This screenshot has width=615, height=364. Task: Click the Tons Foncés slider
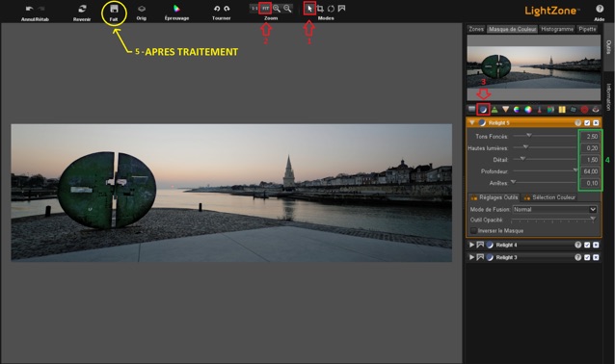click(545, 136)
